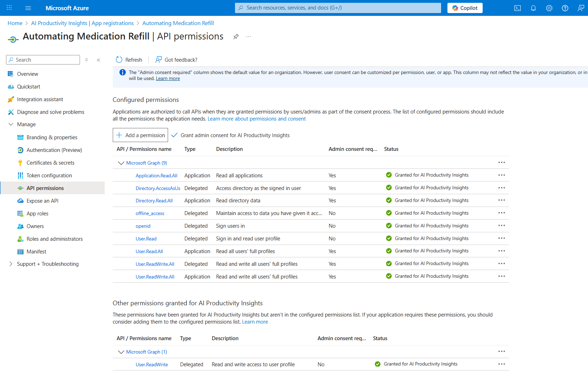Screen dimensions: 588x374
Task: Open User.ReadWrite permission link
Action: (x=152, y=364)
